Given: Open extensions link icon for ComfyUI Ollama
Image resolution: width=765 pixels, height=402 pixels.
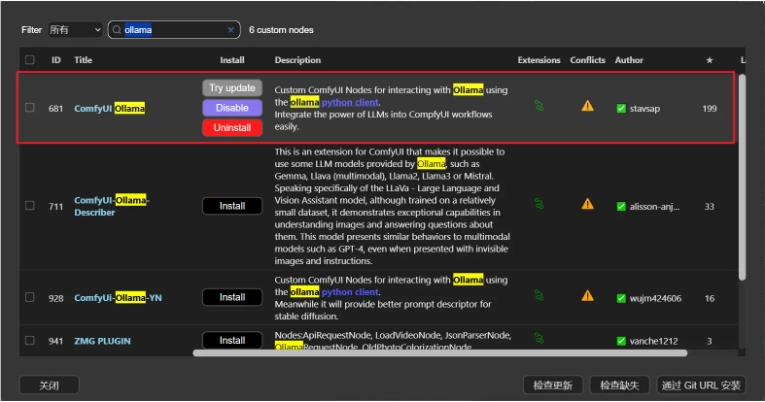Looking at the screenshot, I should pyautogui.click(x=539, y=105).
